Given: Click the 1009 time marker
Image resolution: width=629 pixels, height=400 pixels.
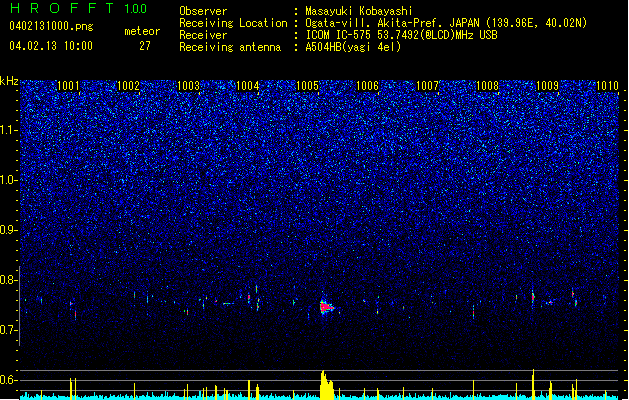Looking at the screenshot, I should pos(548,85).
